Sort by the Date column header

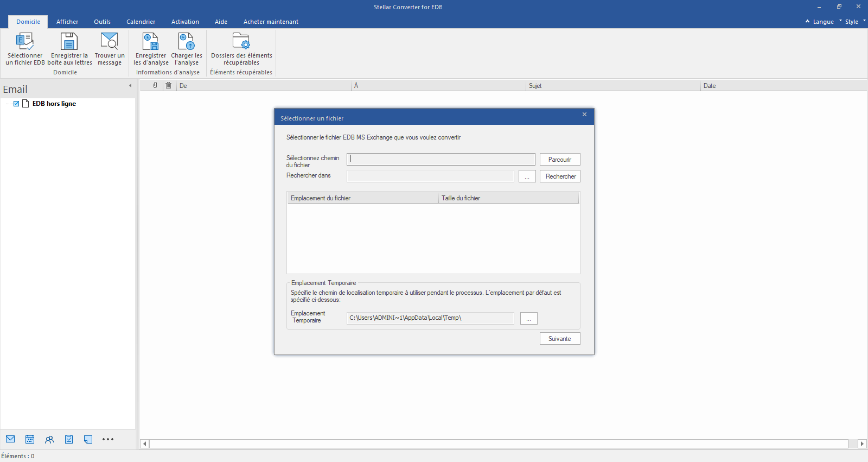click(784, 86)
